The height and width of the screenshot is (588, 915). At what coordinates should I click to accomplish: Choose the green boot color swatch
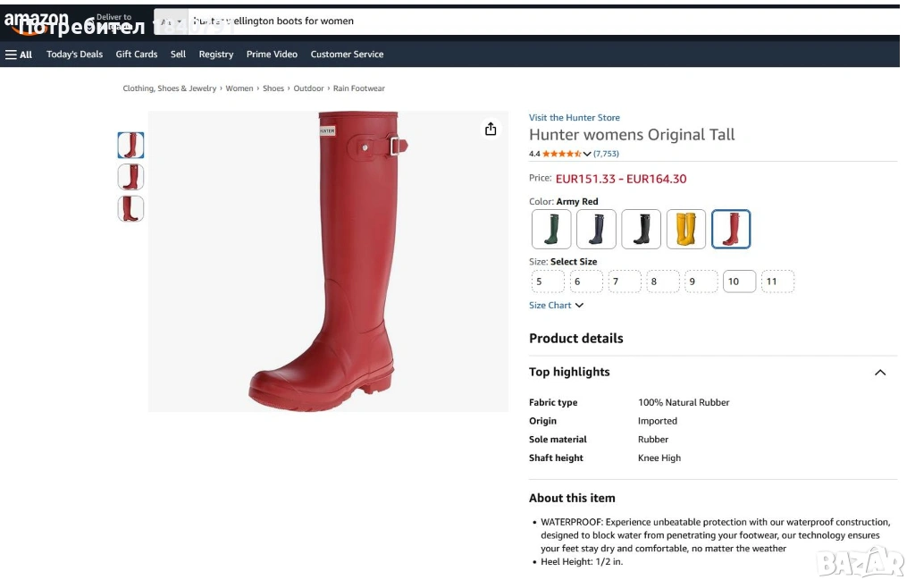pos(551,229)
